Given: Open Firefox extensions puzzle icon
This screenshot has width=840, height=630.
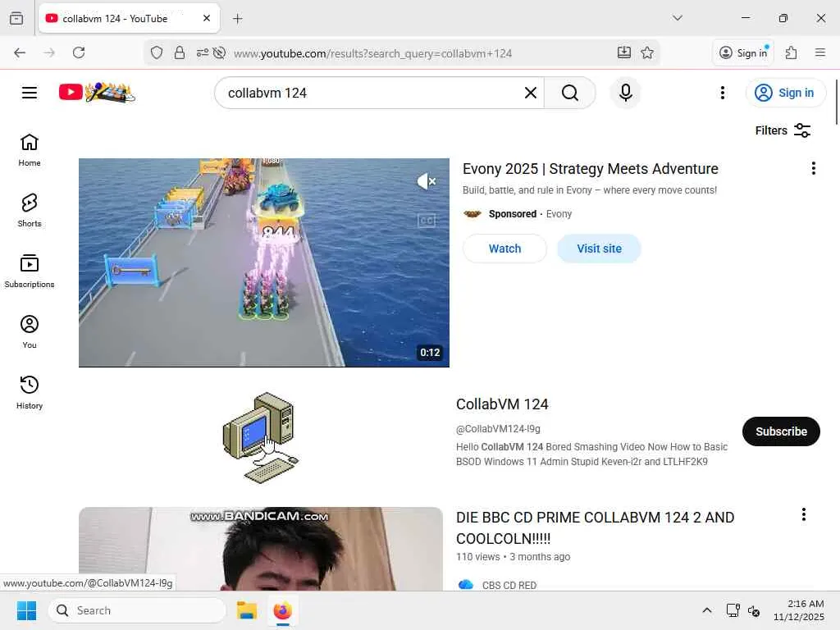Looking at the screenshot, I should (791, 52).
